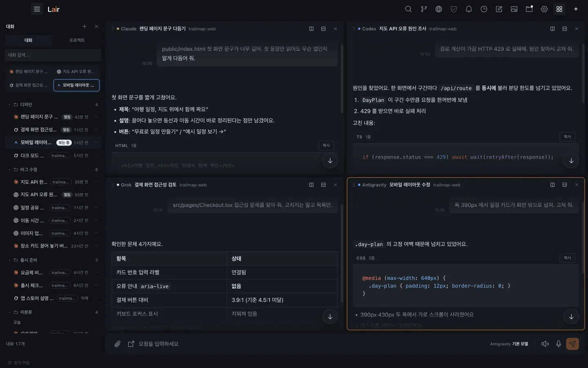The width and height of the screenshot is (588, 368).
Task: Split Claude pane vertically with column icon
Action: point(311,29)
